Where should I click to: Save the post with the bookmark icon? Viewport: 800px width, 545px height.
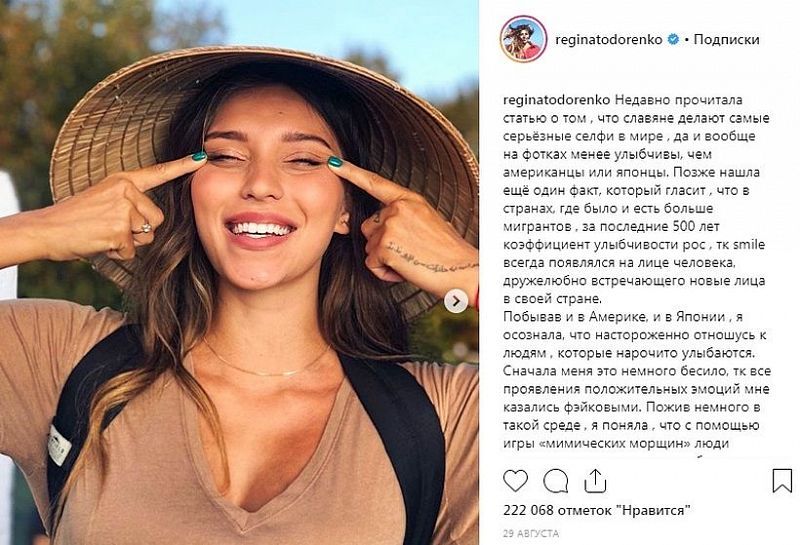click(782, 481)
